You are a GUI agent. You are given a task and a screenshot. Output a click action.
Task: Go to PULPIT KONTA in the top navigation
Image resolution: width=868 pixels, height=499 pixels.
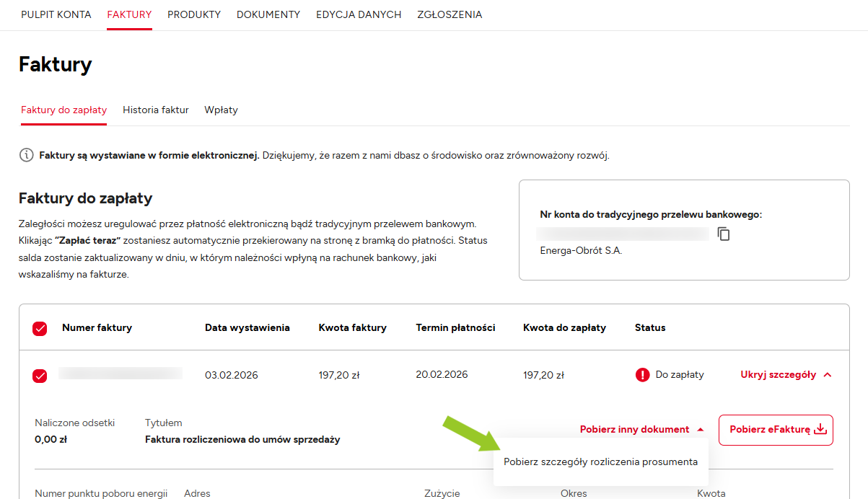click(56, 14)
